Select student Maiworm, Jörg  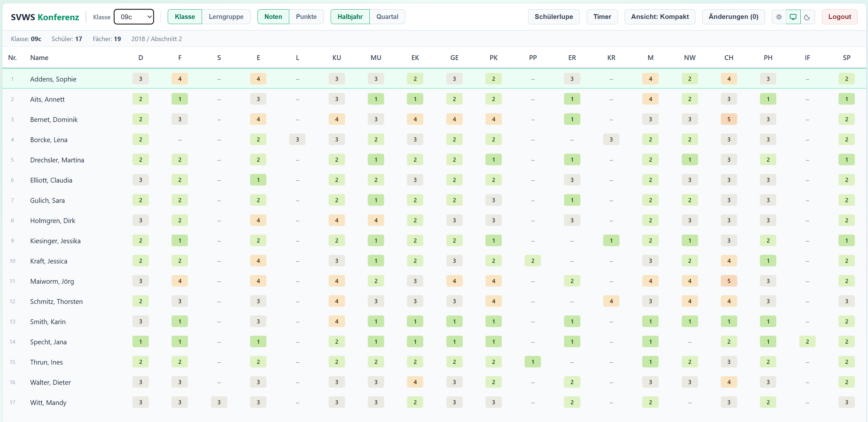(52, 281)
